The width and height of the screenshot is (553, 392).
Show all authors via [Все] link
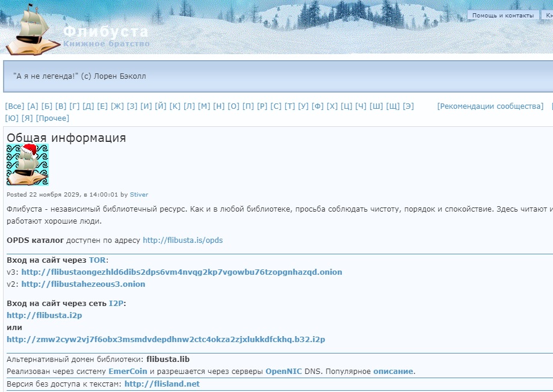click(15, 106)
